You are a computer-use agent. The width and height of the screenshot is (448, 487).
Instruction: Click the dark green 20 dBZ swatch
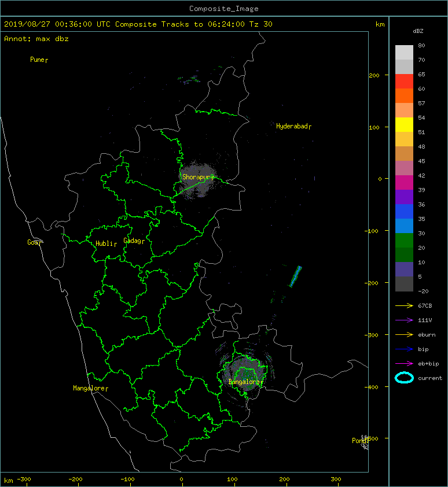click(x=404, y=254)
